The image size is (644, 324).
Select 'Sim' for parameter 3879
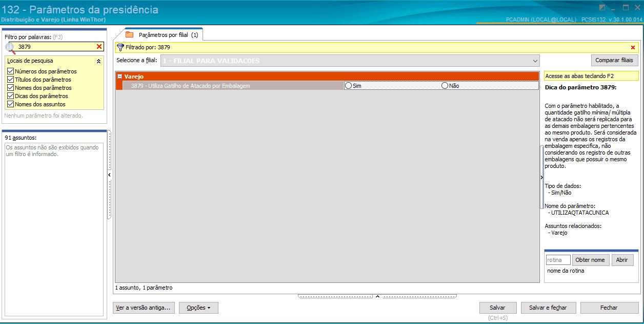click(349, 86)
